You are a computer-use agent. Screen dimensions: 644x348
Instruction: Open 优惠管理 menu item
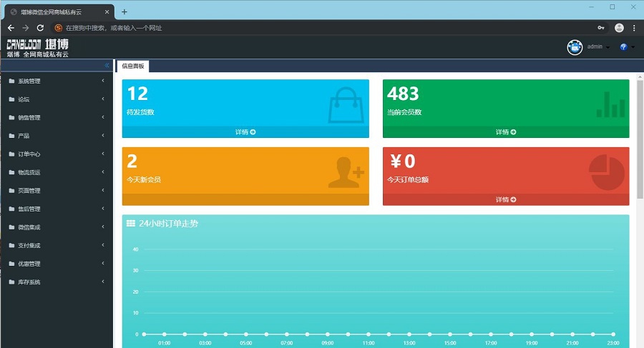(57, 264)
